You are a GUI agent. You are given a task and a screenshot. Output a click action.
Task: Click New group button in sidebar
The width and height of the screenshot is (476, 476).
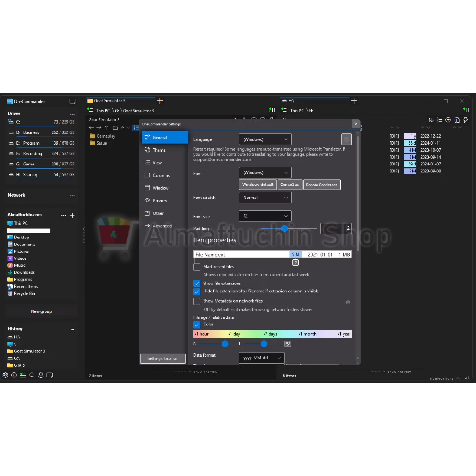click(x=41, y=311)
